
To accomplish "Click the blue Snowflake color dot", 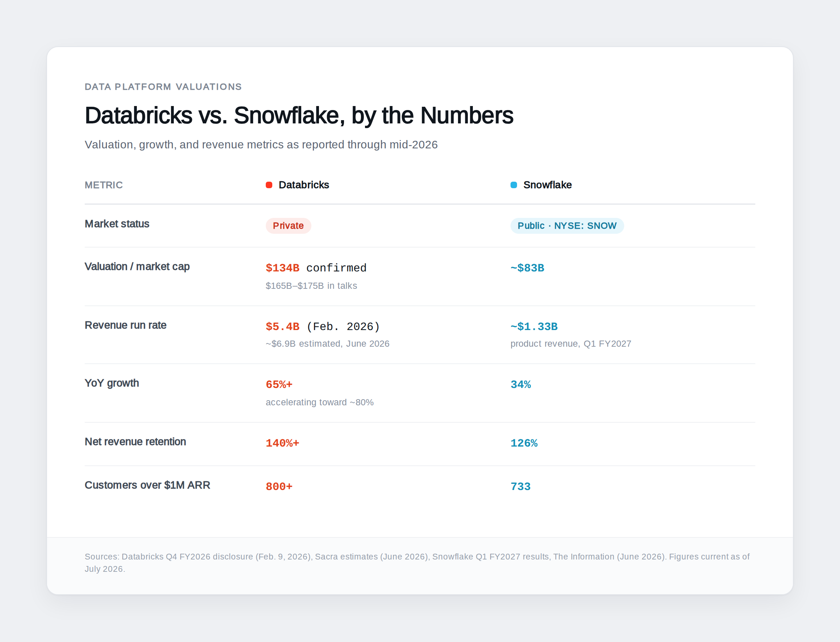I will [x=513, y=185].
